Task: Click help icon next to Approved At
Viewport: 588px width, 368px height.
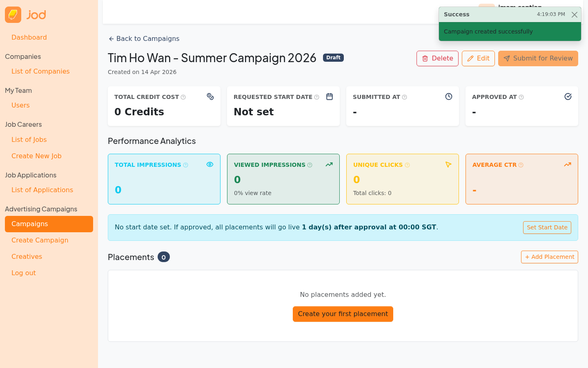Action: coord(521,97)
